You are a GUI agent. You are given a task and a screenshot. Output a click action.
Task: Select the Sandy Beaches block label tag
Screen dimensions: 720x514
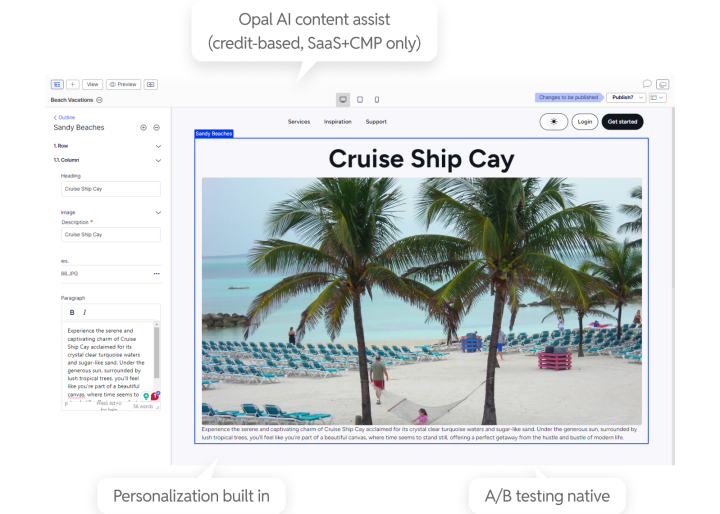point(214,134)
